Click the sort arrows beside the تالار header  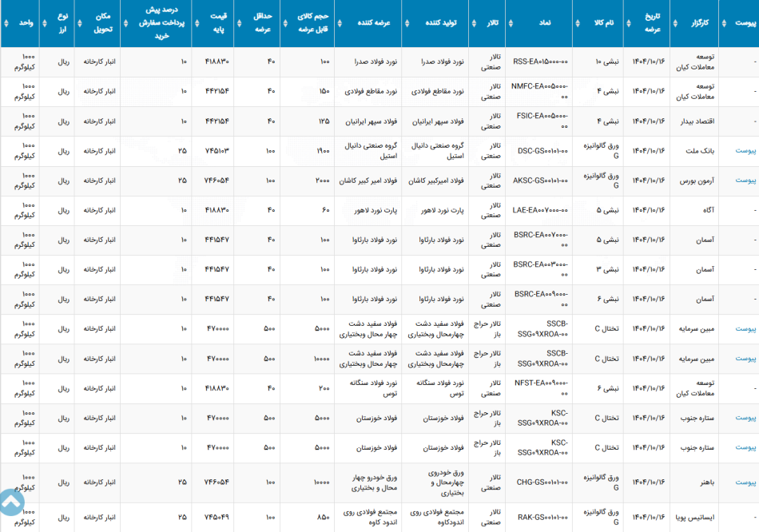pyautogui.click(x=475, y=23)
